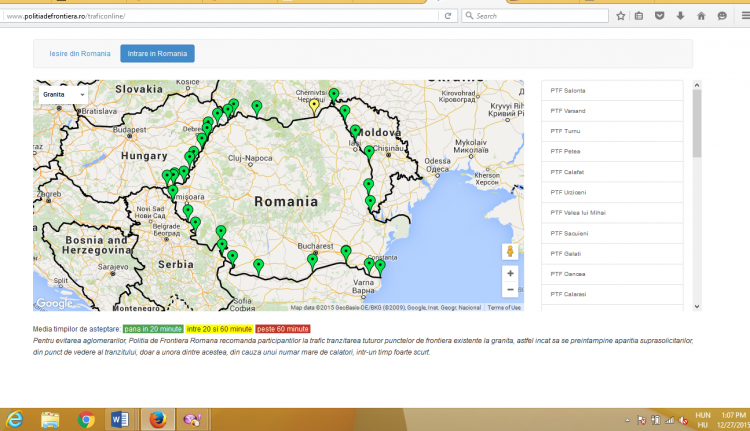Viewport: 750px width, 431px height.
Task: Zoom in on the map
Action: point(510,273)
